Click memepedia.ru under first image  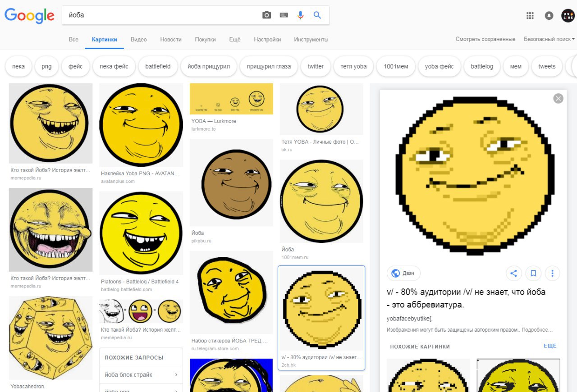pyautogui.click(x=26, y=178)
